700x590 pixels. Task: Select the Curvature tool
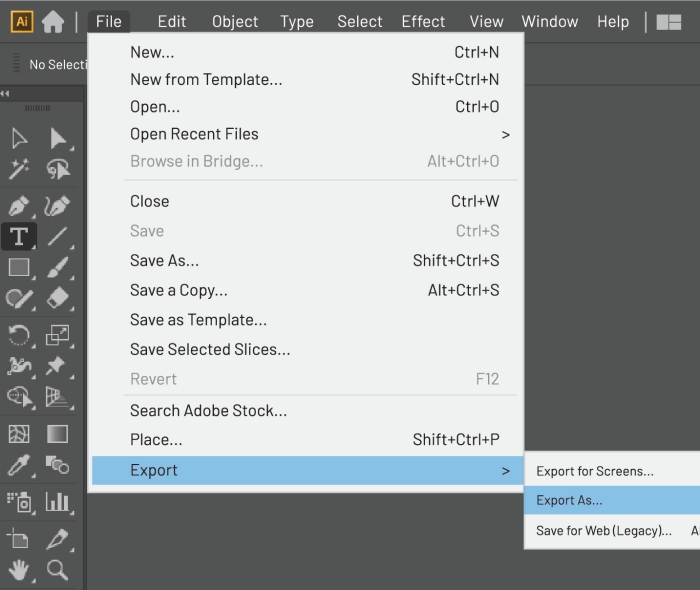click(57, 206)
